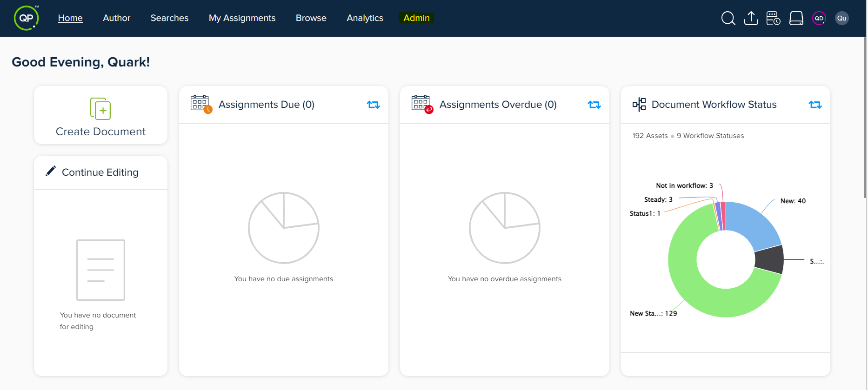Viewport: 868px width, 390px height.
Task: Click the empty pie graphic in Assignments Due
Action: 284,228
